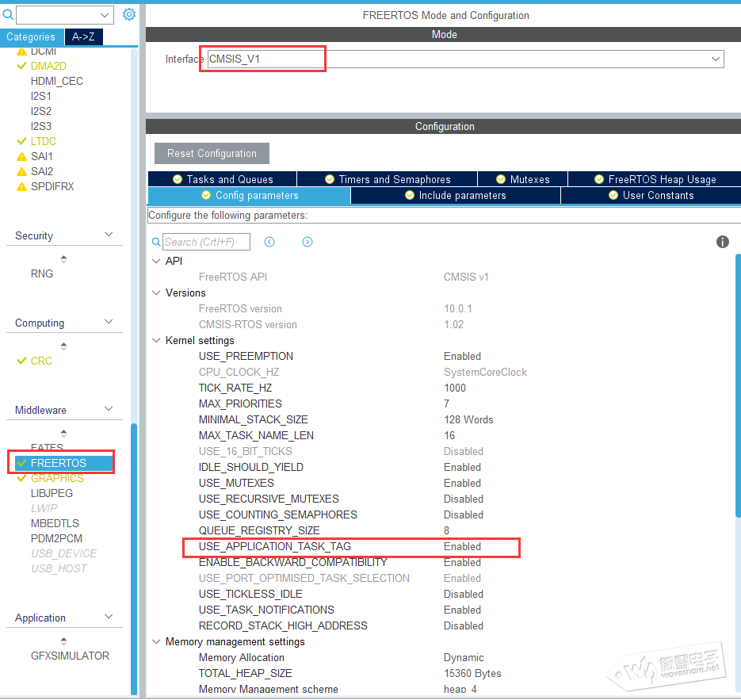Collapse the Middleware category
This screenshot has height=700, width=741.
(x=109, y=410)
